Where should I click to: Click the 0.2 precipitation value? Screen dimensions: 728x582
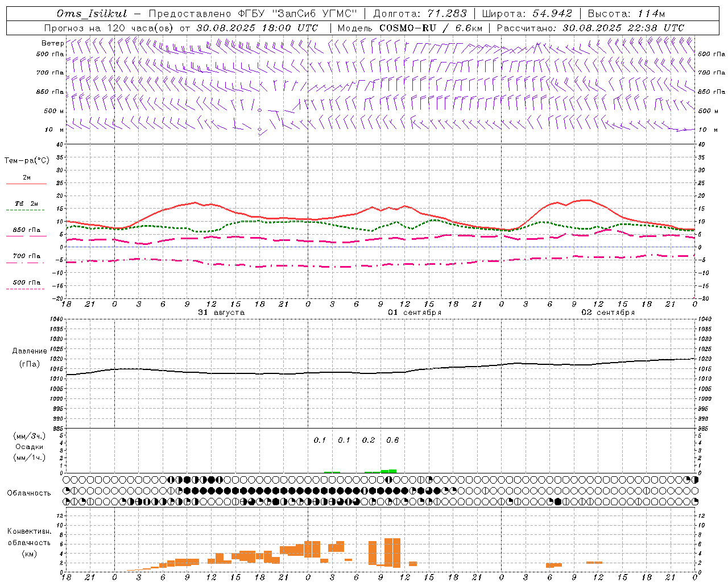click(x=369, y=440)
